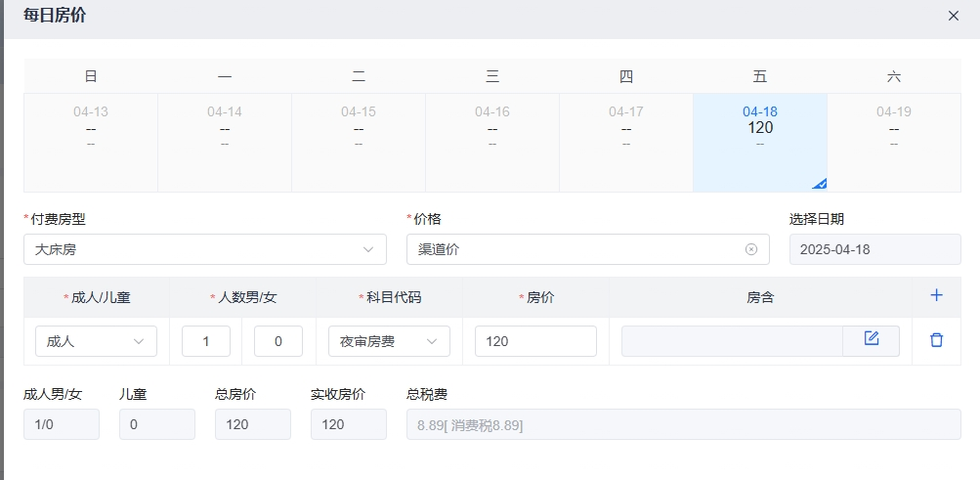Click the trash delete row icon

[x=936, y=340]
